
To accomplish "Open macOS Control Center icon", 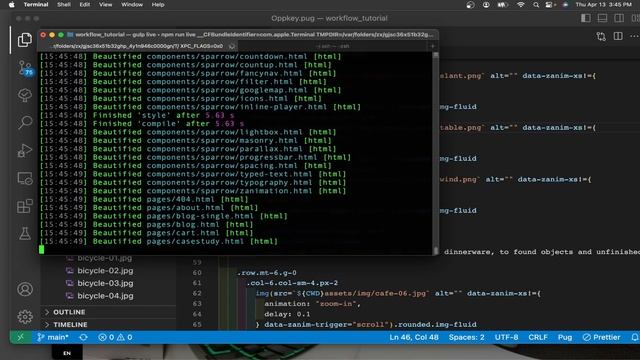I will [x=549, y=5].
